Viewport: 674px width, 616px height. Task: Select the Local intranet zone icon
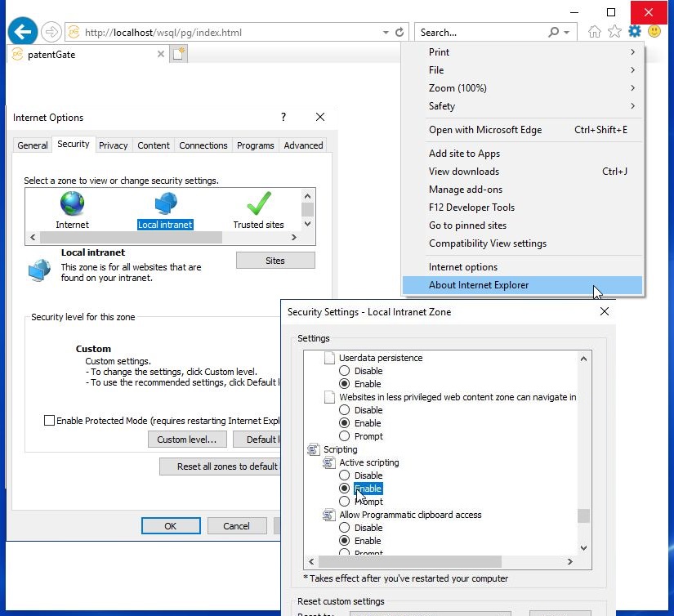[x=166, y=203]
